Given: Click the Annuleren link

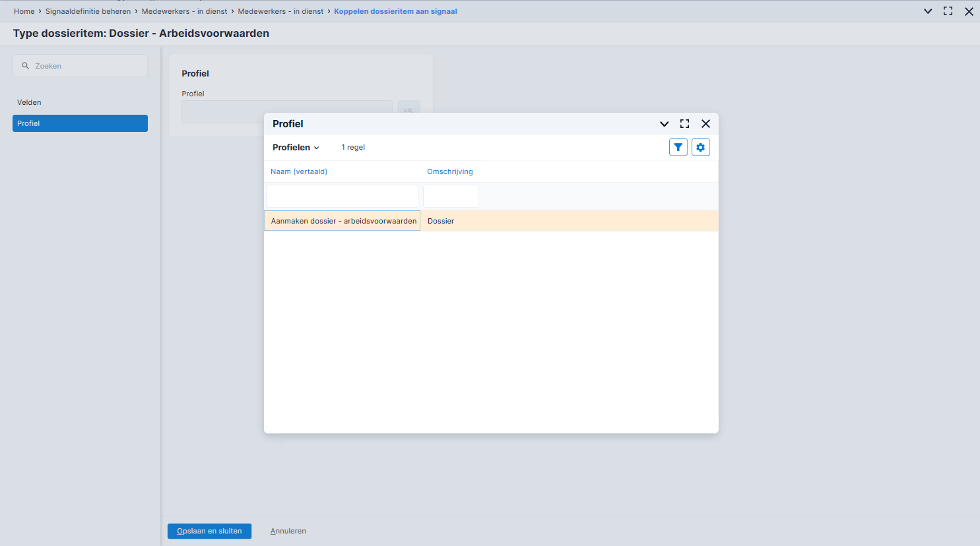Looking at the screenshot, I should tap(288, 531).
